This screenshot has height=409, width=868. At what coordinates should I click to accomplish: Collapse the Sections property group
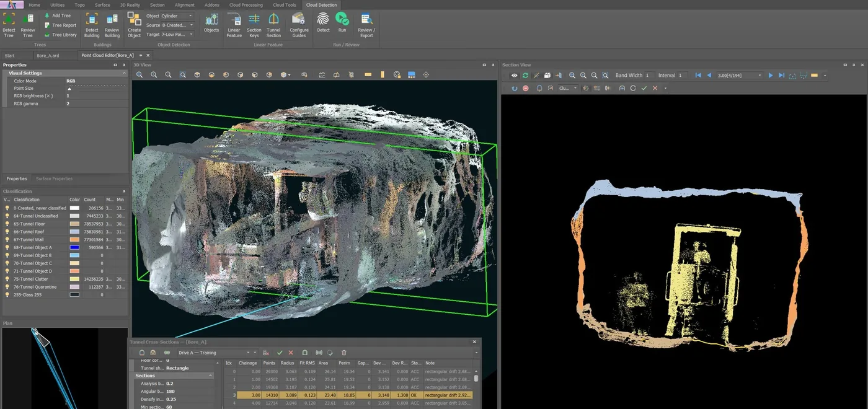coord(210,376)
